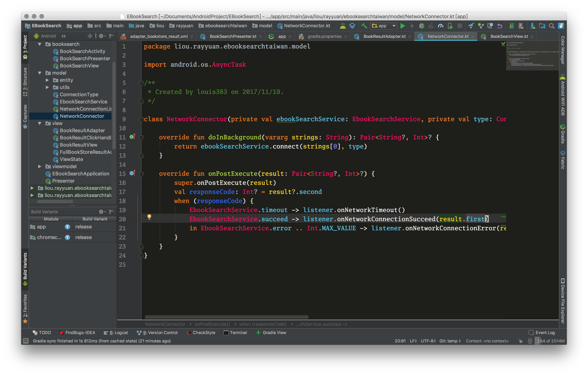Click Sync Project with Gradle Files icon
588x375 pixels.
511,26
